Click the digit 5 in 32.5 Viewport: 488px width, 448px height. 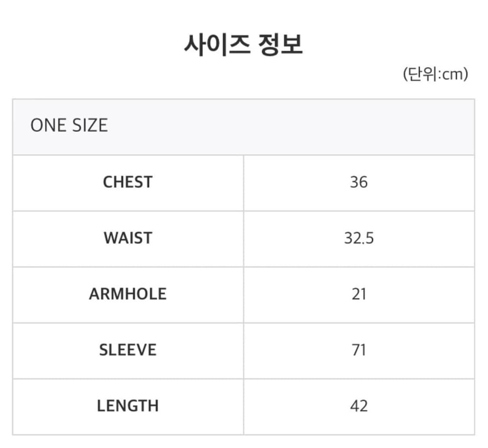pos(369,238)
